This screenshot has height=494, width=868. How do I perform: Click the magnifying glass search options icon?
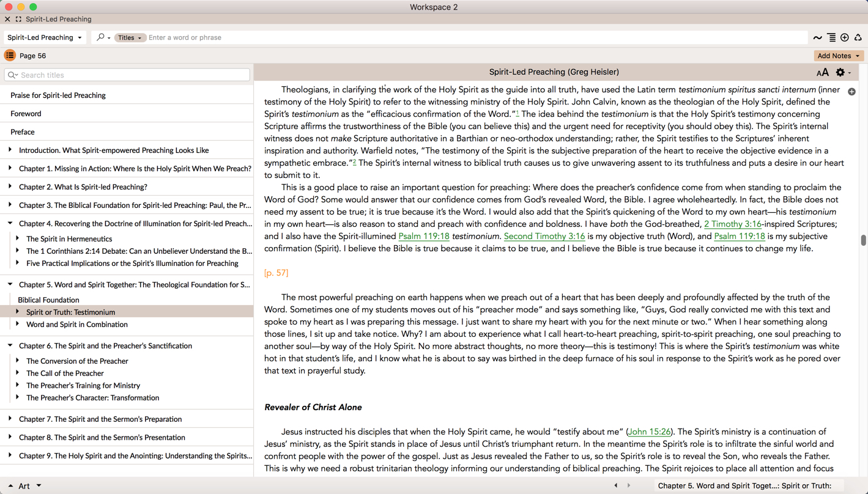click(x=103, y=37)
